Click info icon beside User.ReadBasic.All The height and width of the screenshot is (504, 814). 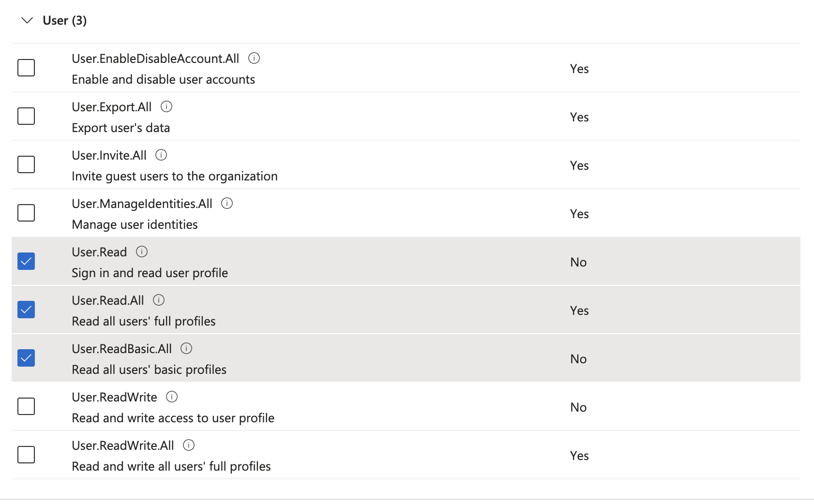(x=186, y=348)
